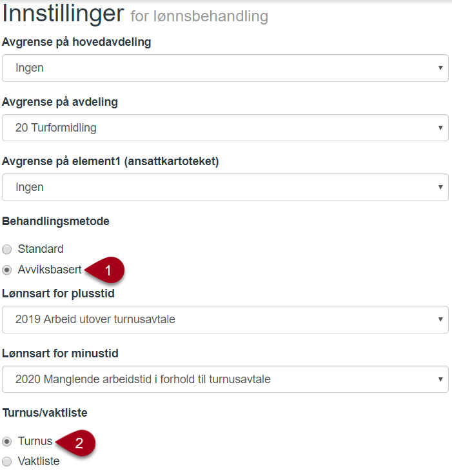Screen dimensions: 452x476
Task: Click the Avviksbasert option label
Action: [x=50, y=270]
